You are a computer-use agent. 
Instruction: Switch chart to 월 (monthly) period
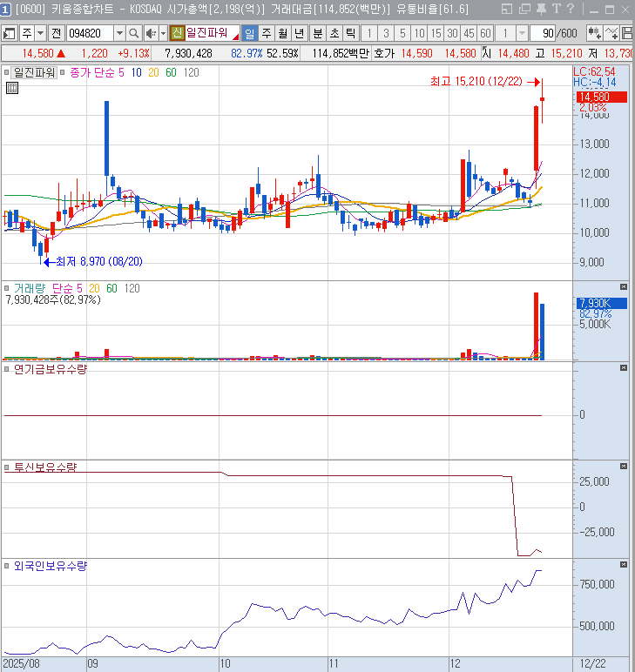click(282, 33)
